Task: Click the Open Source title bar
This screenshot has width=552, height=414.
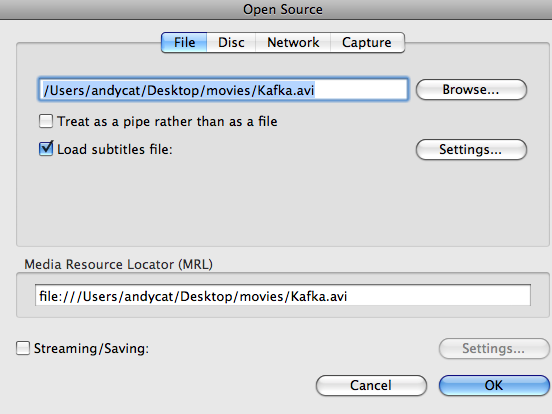Action: (x=276, y=10)
